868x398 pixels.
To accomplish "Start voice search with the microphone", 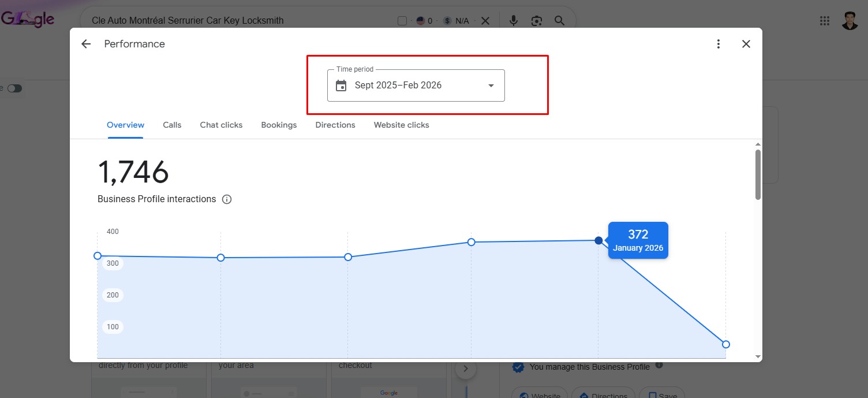I will pos(514,21).
